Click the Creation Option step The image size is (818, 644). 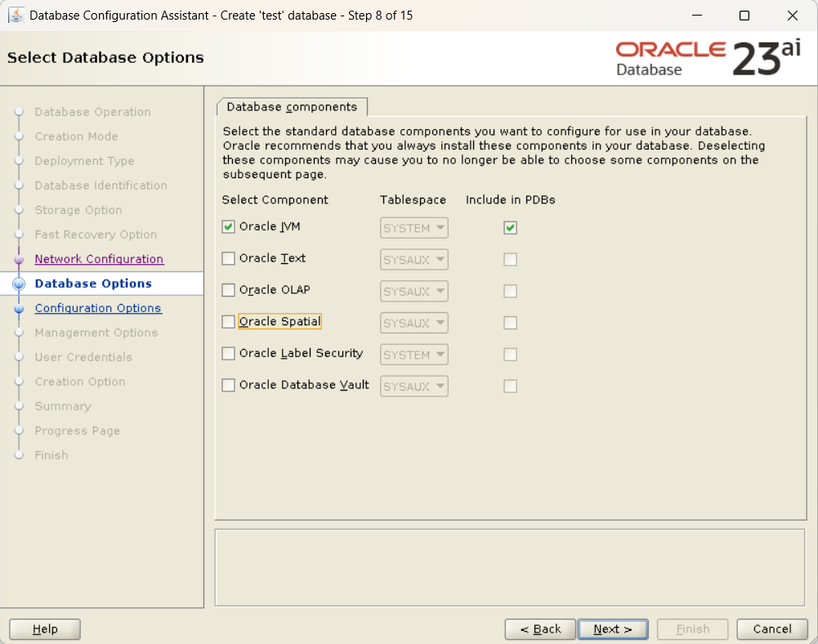pos(80,382)
